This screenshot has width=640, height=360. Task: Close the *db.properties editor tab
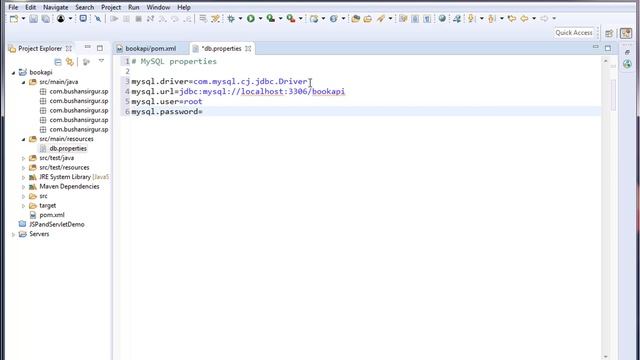coord(248,49)
